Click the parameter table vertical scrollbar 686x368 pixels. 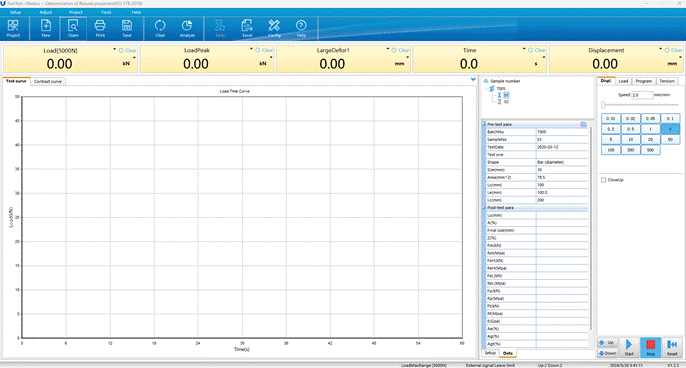click(590, 228)
